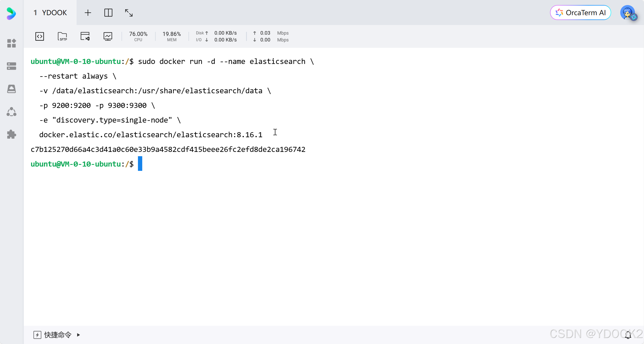Open the dashboard in the left sidebar
644x344 pixels.
point(11,43)
